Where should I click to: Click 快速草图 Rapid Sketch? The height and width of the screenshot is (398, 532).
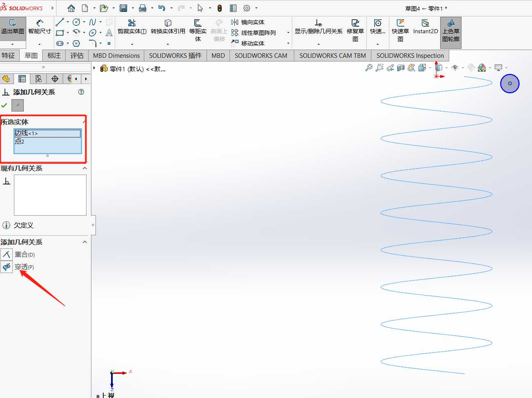(400, 30)
